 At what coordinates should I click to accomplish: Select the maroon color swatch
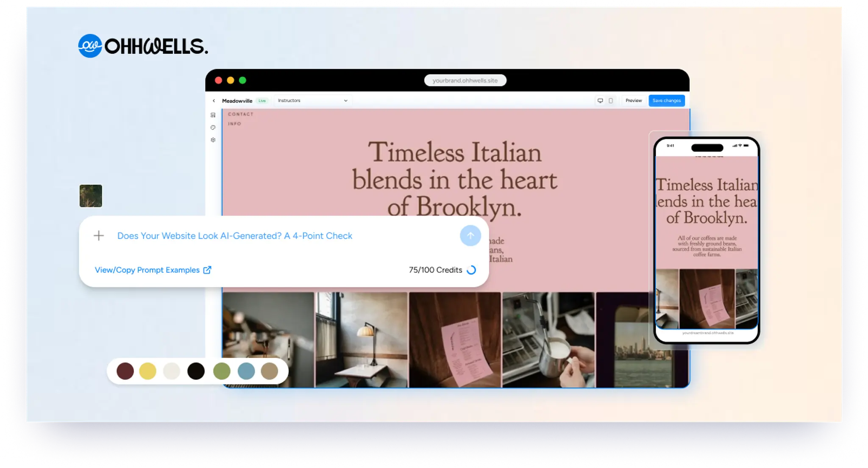[125, 371]
